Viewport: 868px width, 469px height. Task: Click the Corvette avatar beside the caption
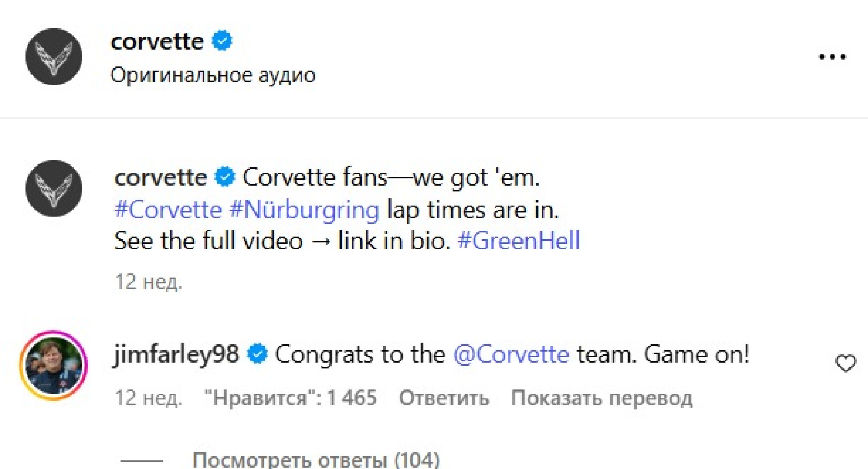[x=54, y=188]
